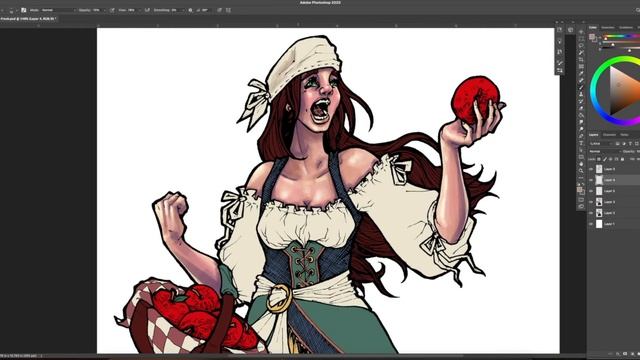Select the Spot Healing Brush tool
This screenshot has width=640, height=360.
pos(581,80)
